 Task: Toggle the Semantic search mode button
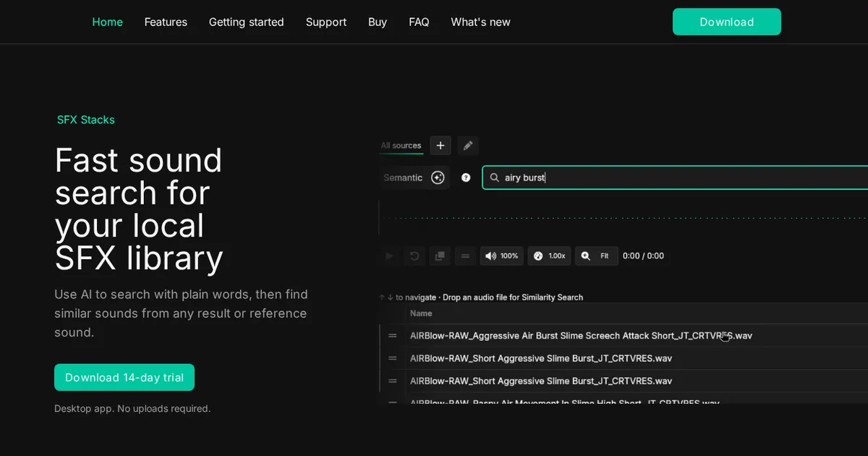click(414, 177)
